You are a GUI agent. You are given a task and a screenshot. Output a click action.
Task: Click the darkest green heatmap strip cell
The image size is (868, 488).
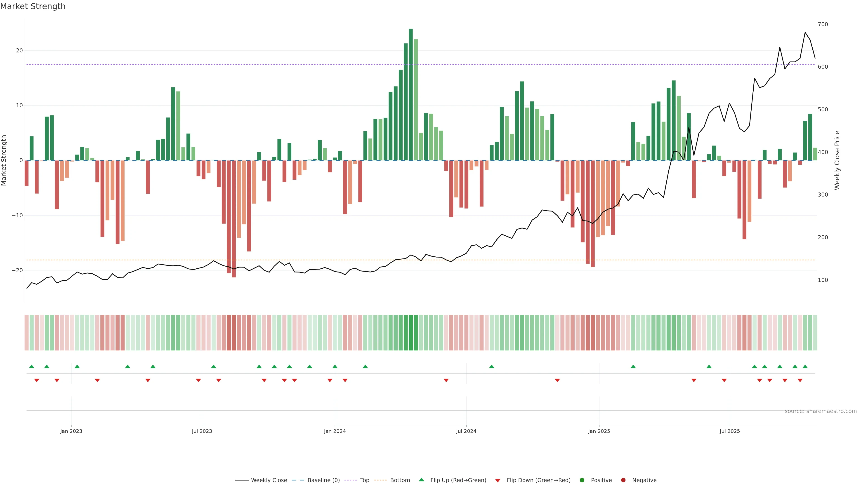[x=411, y=333]
